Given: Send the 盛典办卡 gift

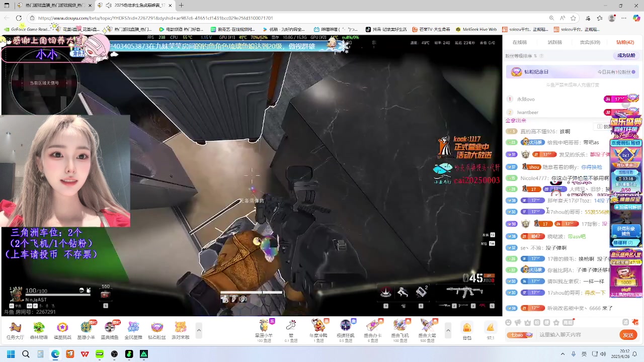Looking at the screenshot, I should click(373, 330).
